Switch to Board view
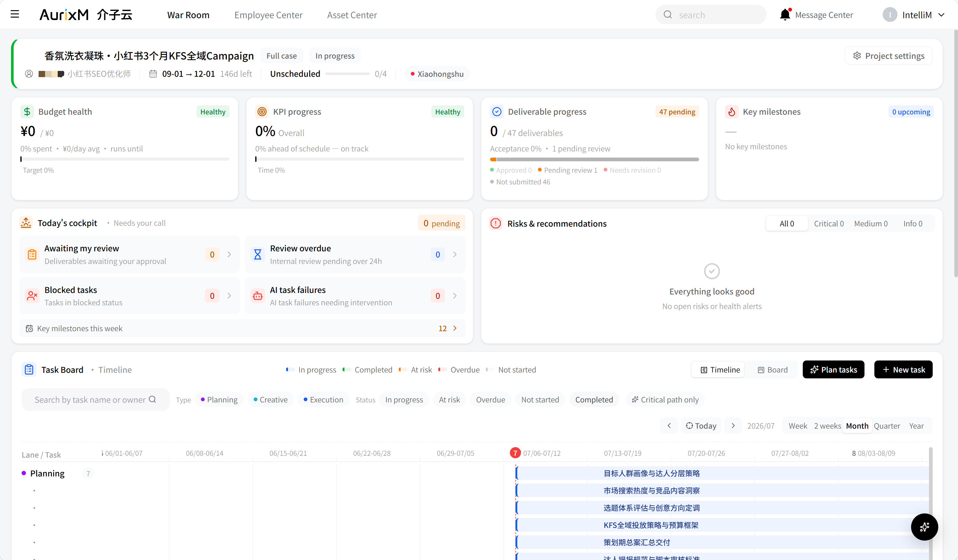This screenshot has width=958, height=560. [x=773, y=370]
